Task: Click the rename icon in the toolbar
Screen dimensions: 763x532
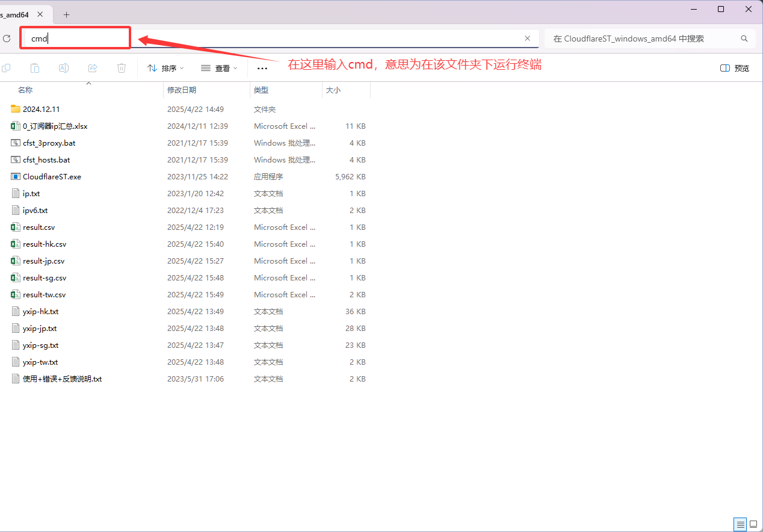Action: (x=64, y=68)
